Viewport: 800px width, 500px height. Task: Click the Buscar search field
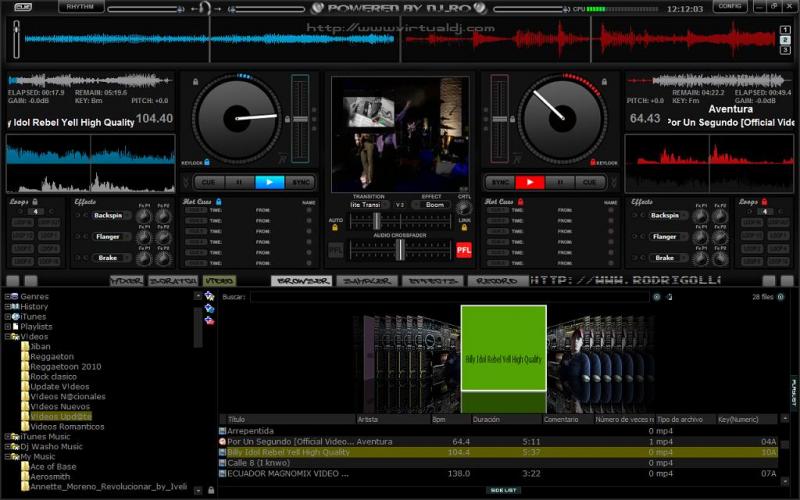click(449, 297)
